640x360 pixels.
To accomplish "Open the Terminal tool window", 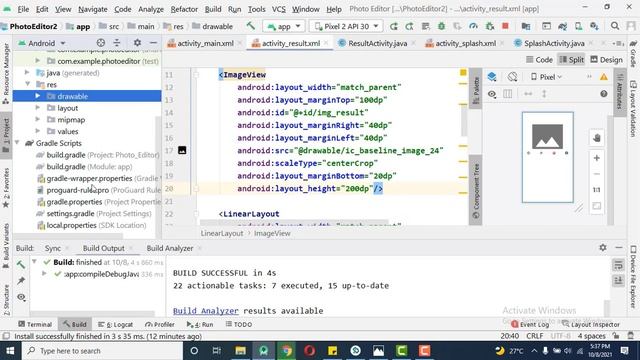I will tap(35, 324).
